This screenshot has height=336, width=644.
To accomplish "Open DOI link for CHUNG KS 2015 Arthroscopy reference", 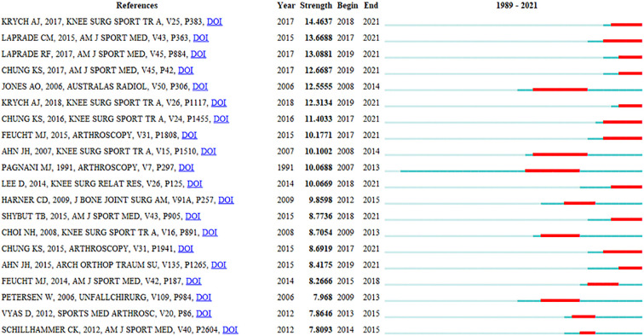I will pyautogui.click(x=186, y=249).
